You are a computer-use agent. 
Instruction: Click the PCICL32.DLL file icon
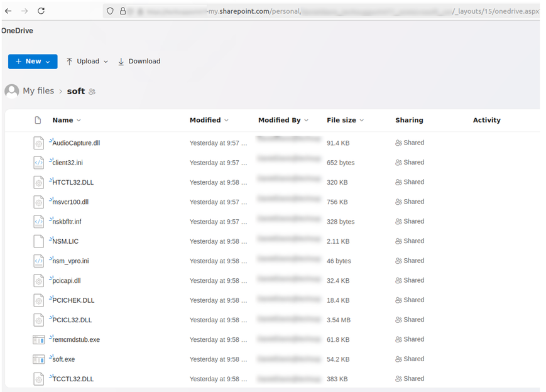point(39,320)
